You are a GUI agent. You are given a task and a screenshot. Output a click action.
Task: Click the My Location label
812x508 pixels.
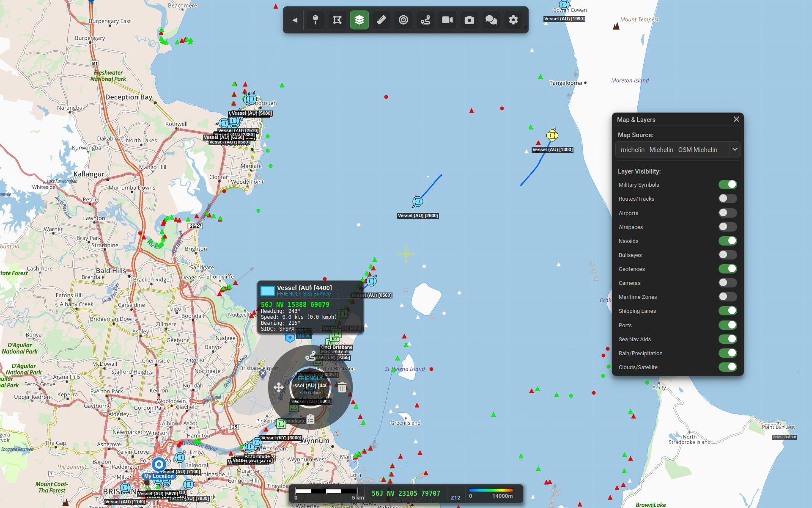159,476
